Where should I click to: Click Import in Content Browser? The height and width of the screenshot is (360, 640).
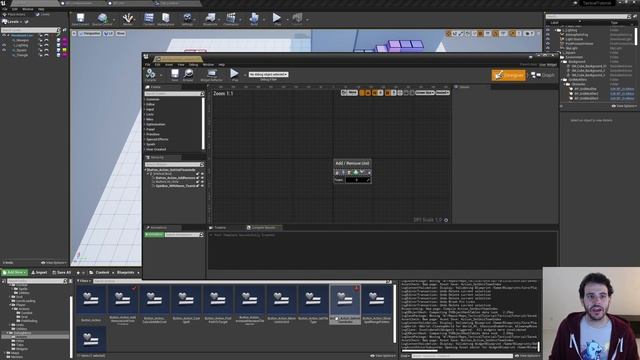point(40,272)
